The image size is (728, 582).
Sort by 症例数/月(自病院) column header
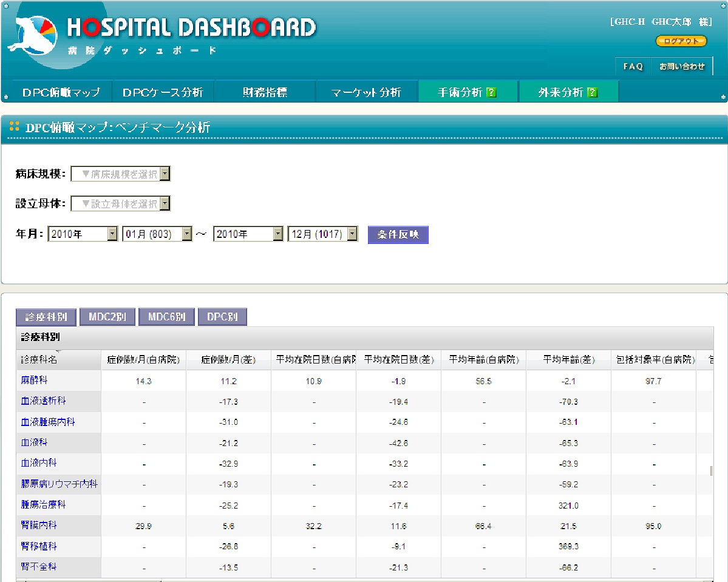coord(143,360)
